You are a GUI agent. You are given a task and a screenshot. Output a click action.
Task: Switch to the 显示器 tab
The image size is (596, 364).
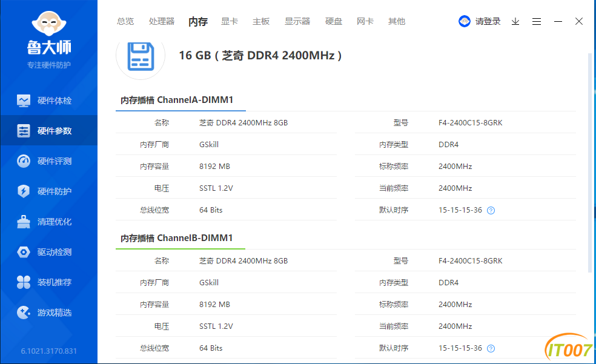(297, 21)
